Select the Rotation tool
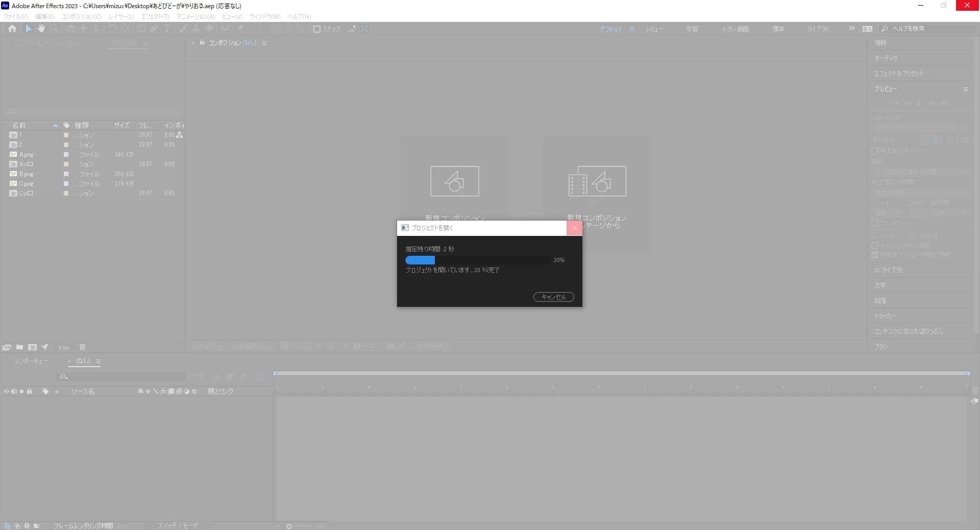980x530 pixels. pos(112,29)
